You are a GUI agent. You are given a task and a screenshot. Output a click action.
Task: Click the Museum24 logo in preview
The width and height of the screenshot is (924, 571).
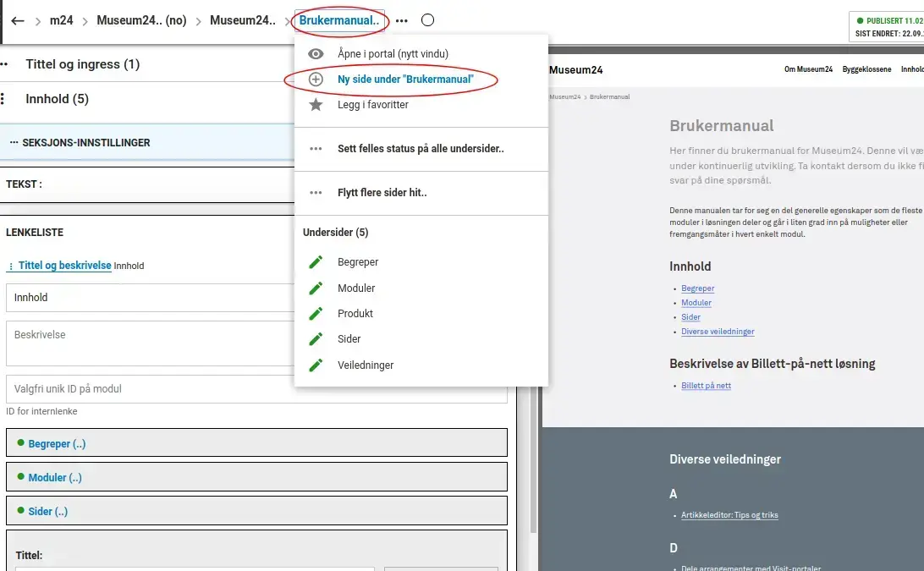point(575,70)
